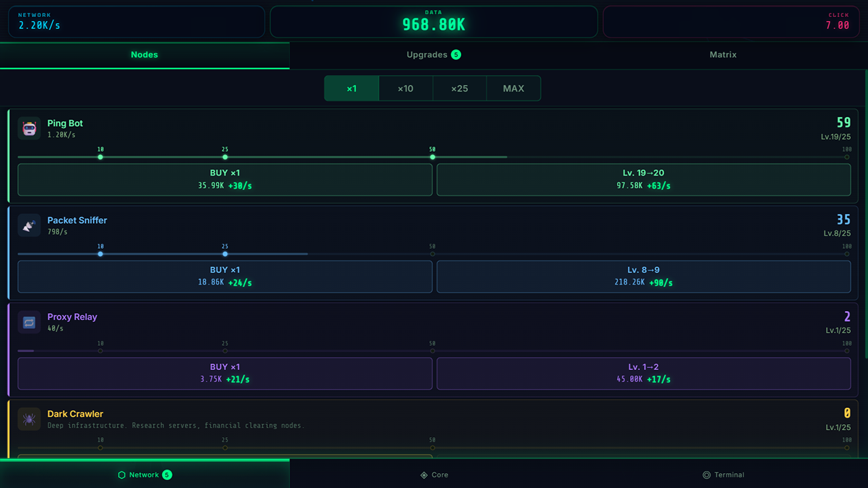Screen dimensions: 868x488
Task: Switch to the Matrix tab
Action: point(723,55)
